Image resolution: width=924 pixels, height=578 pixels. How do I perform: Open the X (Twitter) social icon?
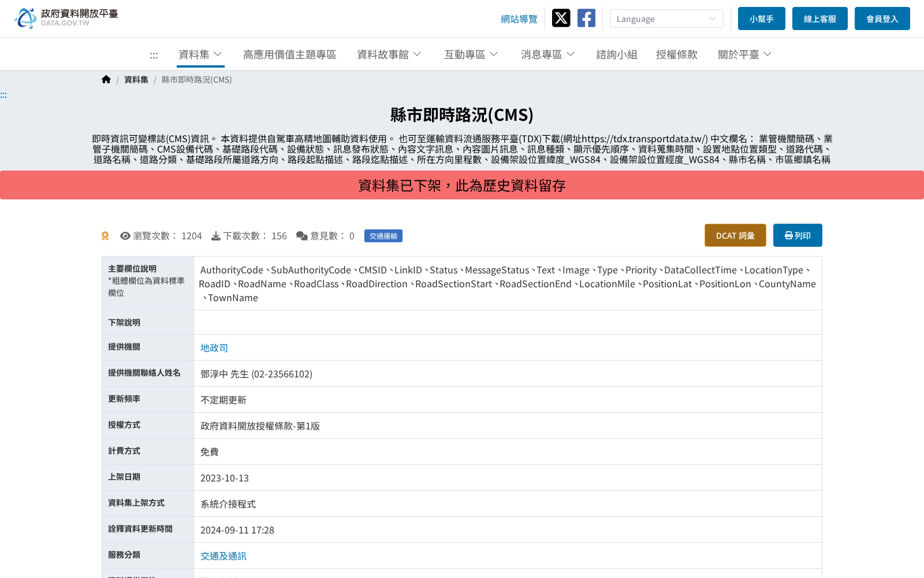[x=561, y=18]
